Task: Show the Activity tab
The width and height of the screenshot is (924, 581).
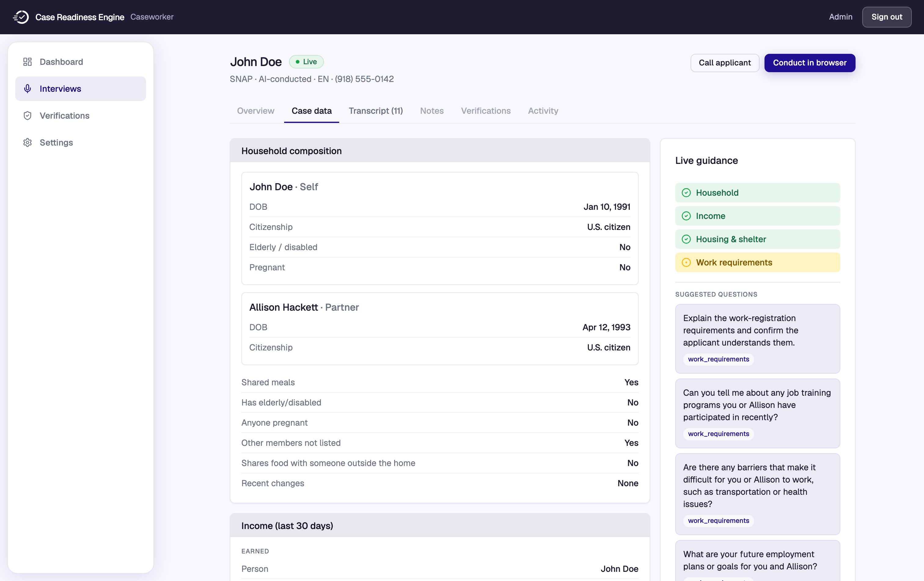Action: pyautogui.click(x=543, y=111)
